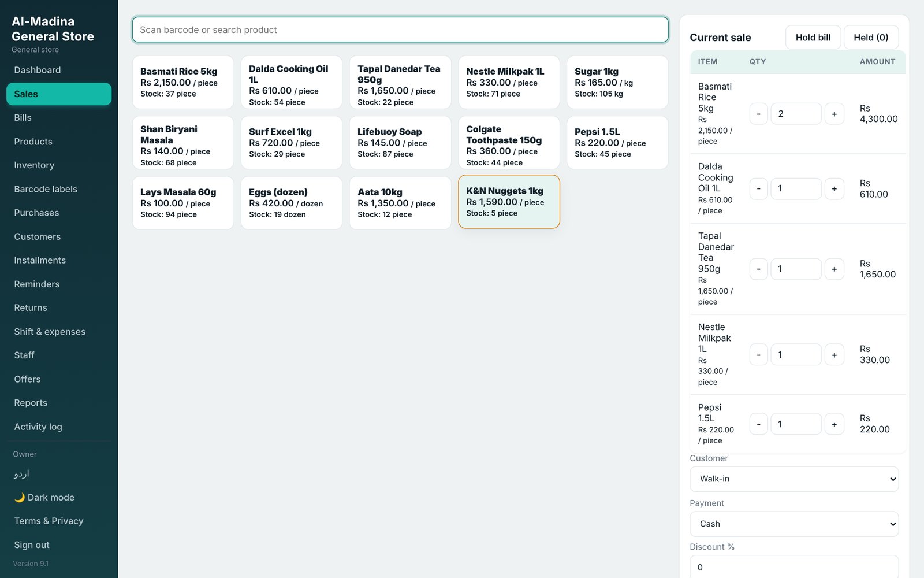Open Reports section
This screenshot has height=578, width=924.
click(x=59, y=403)
